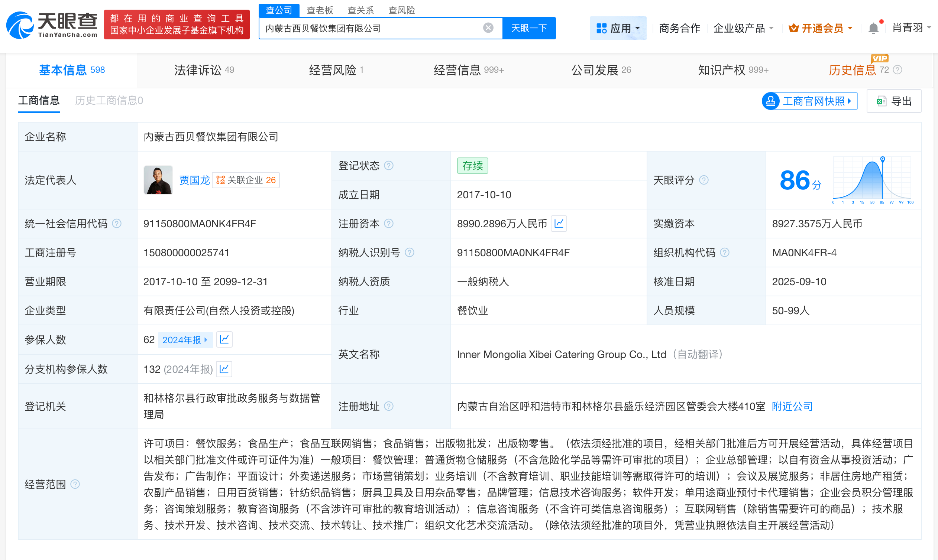Select the 查老板 search tab
The width and height of the screenshot is (938, 560).
click(x=320, y=10)
